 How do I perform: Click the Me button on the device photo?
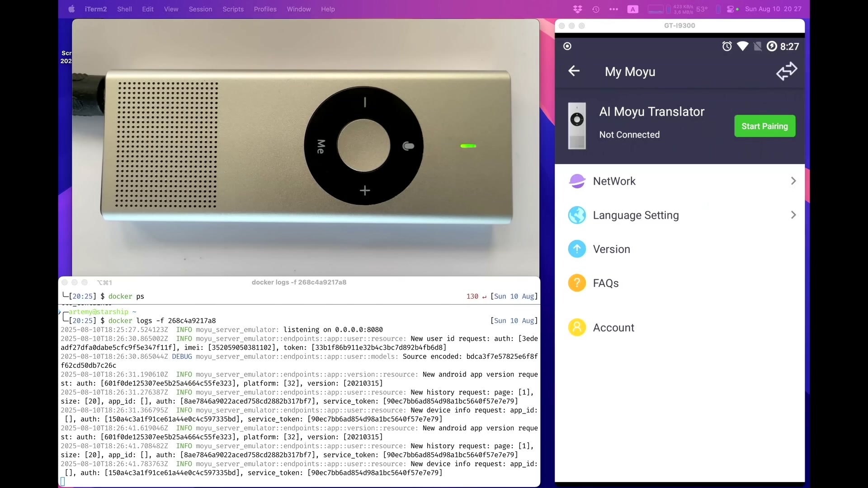click(321, 146)
